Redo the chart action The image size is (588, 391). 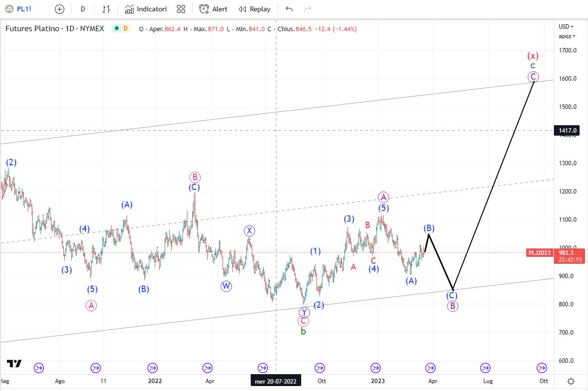coord(308,9)
